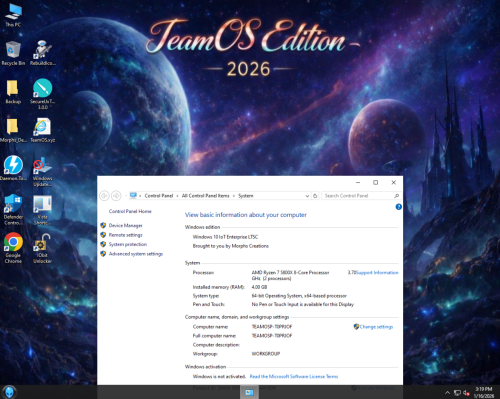
Task: Select the Rebuildico shortcut on desktop
Action: point(43,53)
